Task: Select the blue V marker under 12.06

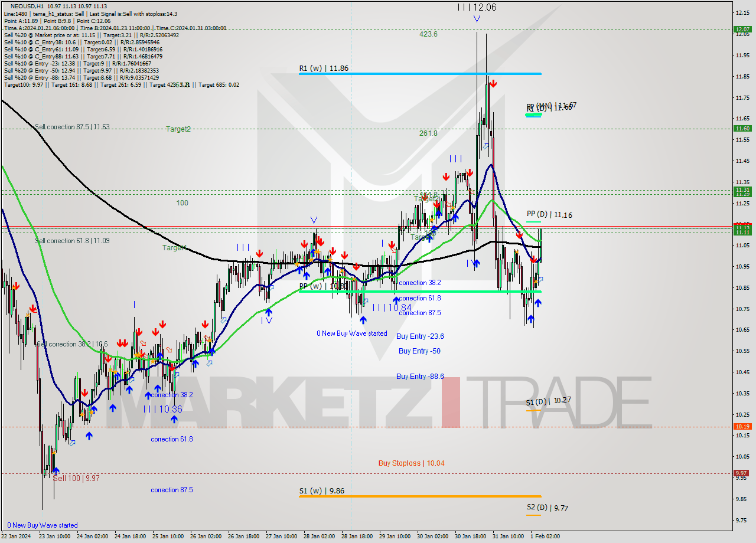Action: pos(477,19)
